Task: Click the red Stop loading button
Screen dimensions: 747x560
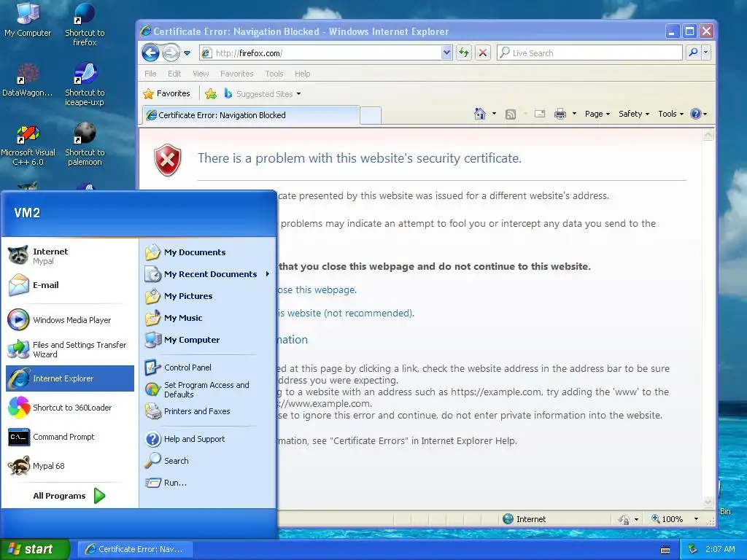Action: [483, 52]
